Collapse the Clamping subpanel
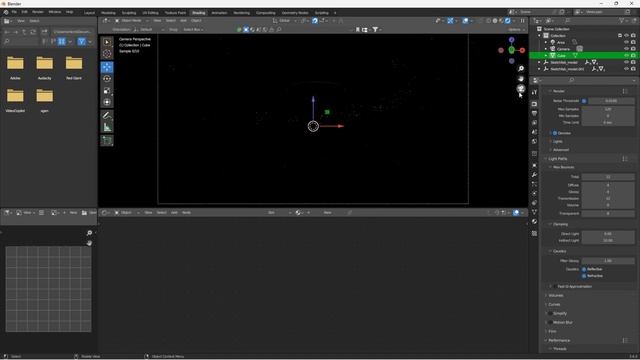This screenshot has height=360, width=640. click(560, 224)
